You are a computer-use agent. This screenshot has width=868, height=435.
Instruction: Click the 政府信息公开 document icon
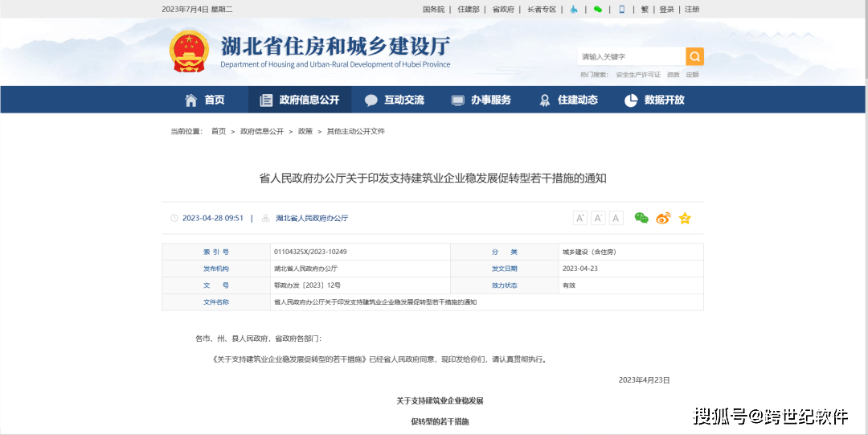point(266,100)
